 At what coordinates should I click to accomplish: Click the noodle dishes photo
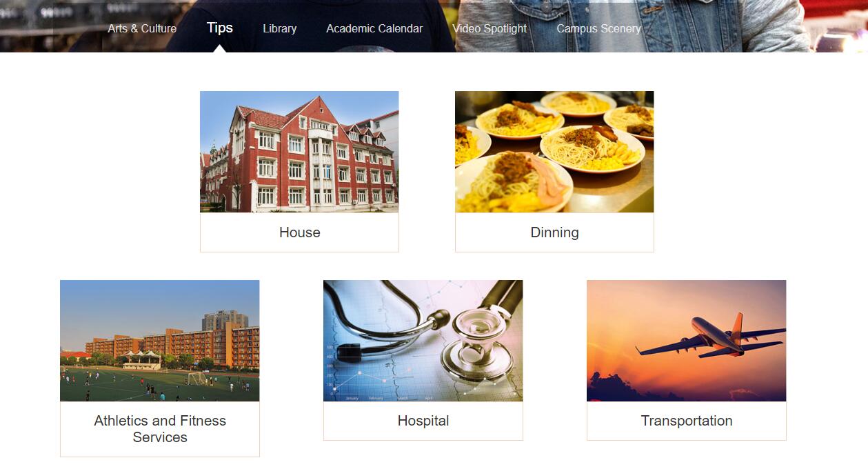554,152
